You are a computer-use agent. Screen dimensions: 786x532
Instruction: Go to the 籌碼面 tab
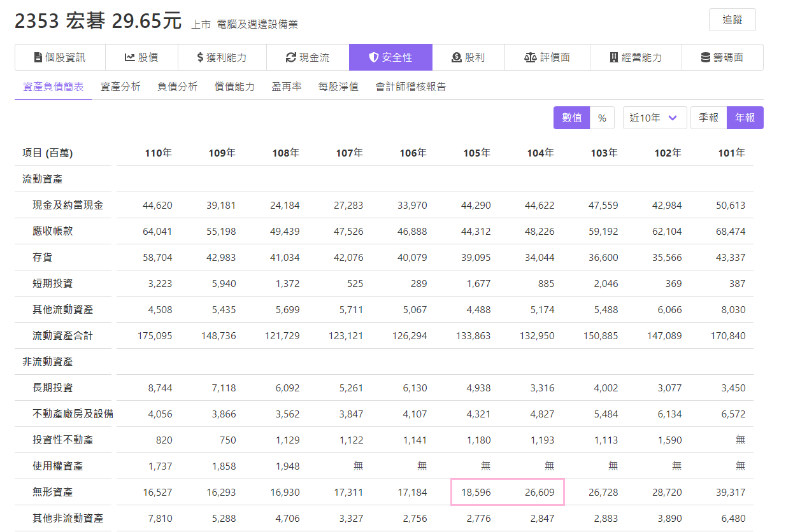point(722,57)
